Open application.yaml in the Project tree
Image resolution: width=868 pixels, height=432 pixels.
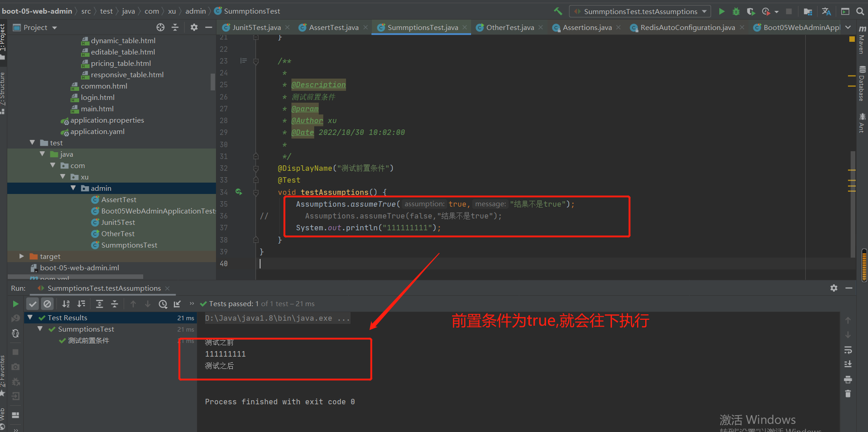pyautogui.click(x=97, y=131)
